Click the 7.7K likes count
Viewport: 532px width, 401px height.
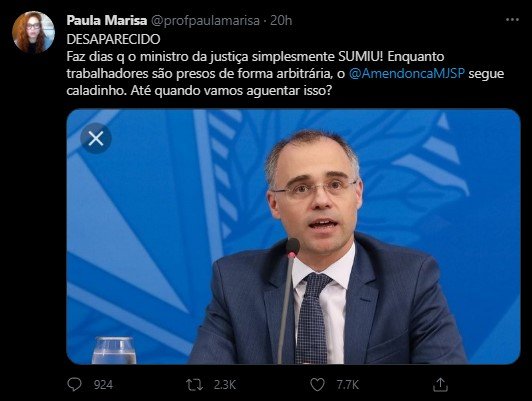pyautogui.click(x=347, y=385)
